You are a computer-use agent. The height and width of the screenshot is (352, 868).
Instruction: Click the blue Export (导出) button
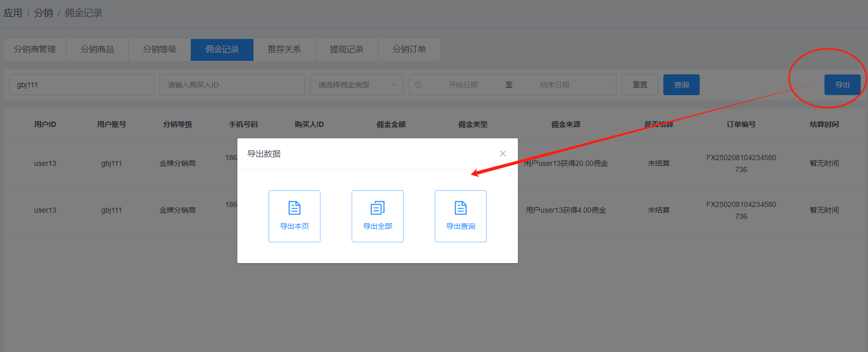click(842, 85)
